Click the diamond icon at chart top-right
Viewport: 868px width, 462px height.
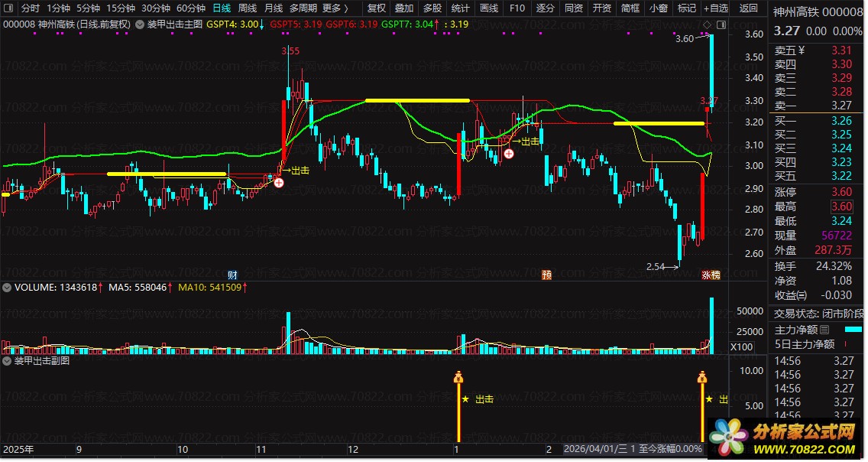click(707, 25)
